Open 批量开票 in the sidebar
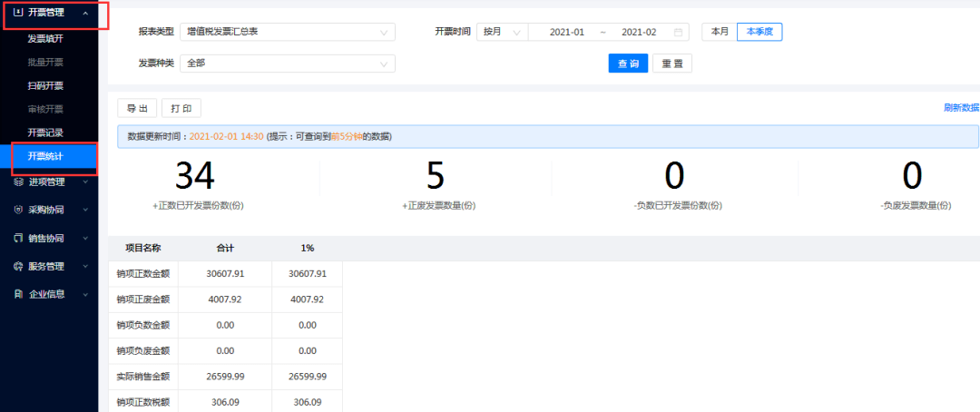 coord(45,63)
